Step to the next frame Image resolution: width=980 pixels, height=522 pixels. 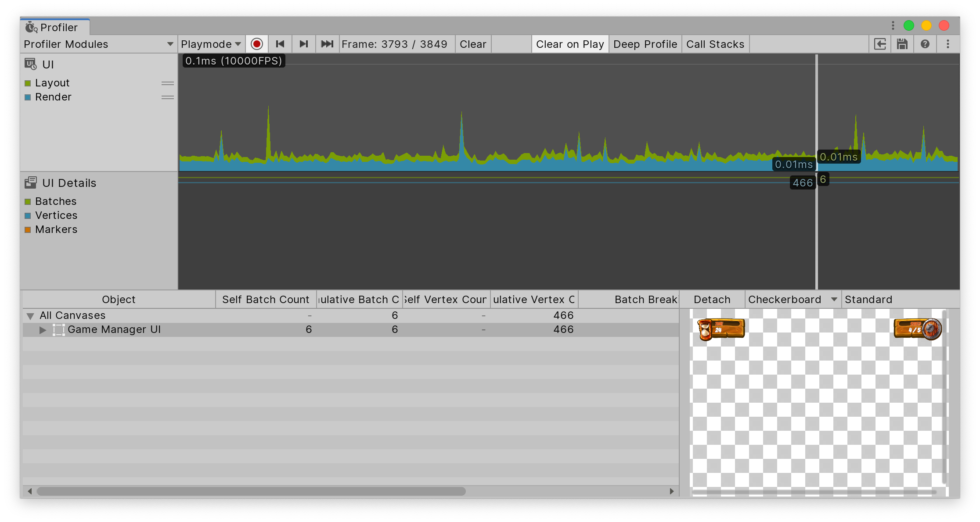[304, 44]
